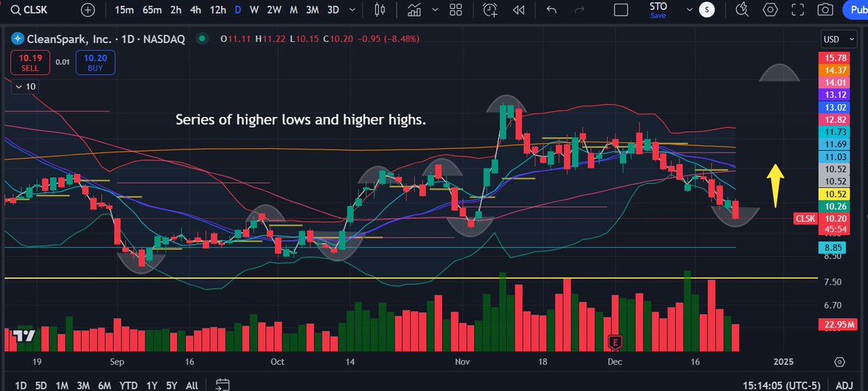Screen dimensions: 868x391
Task: Select the 5D date range
Action: tap(41, 385)
